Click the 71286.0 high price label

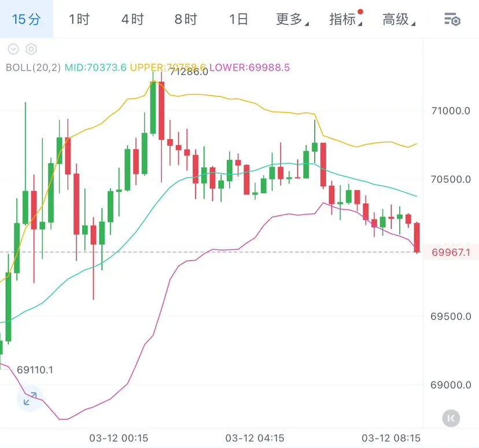[189, 72]
